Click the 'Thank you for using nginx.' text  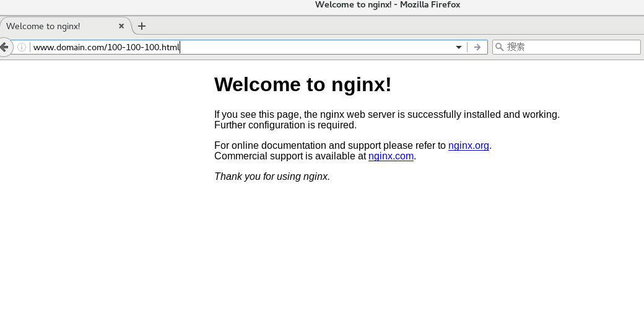click(x=272, y=177)
